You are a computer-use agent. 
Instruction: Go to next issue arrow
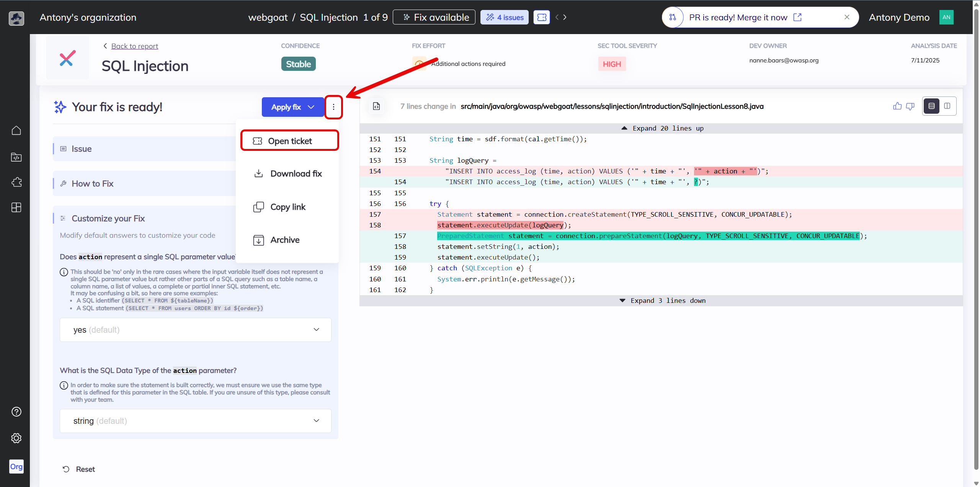(565, 17)
